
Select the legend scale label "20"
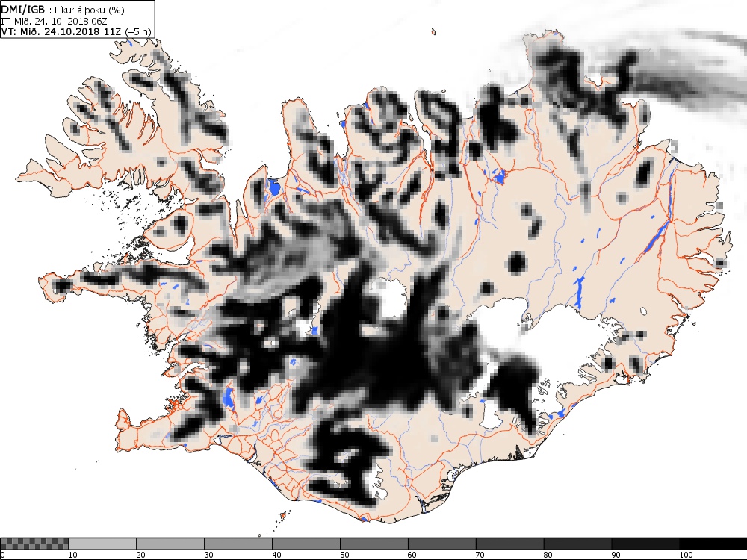tap(141, 555)
